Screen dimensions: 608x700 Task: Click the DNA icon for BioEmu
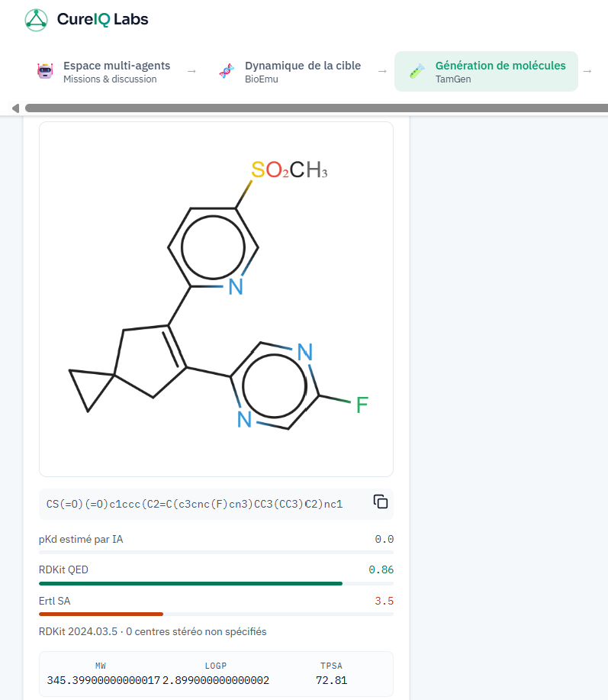pyautogui.click(x=227, y=71)
